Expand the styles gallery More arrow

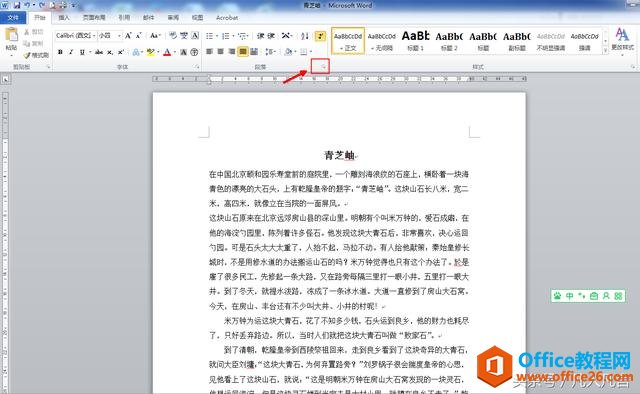coord(605,51)
